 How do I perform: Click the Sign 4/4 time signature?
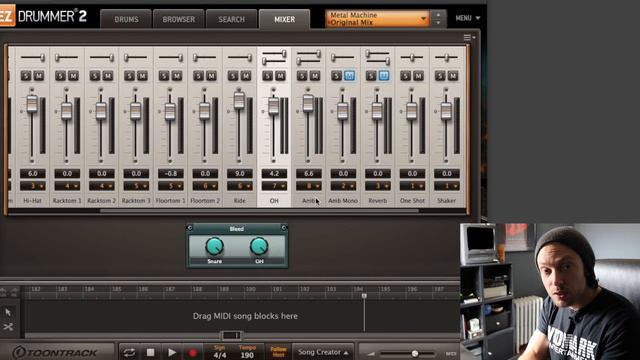[220, 352]
